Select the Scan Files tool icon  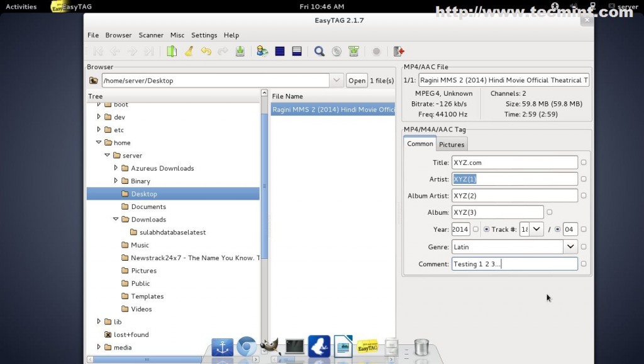172,51
